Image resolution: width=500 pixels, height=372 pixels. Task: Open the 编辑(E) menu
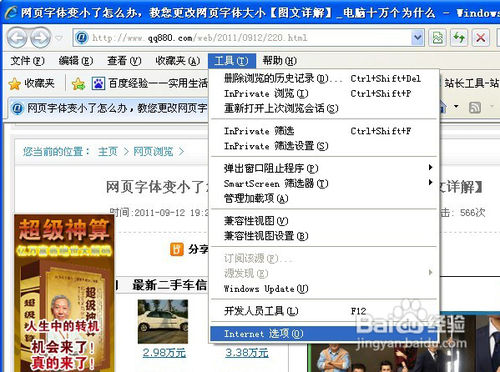[75, 61]
